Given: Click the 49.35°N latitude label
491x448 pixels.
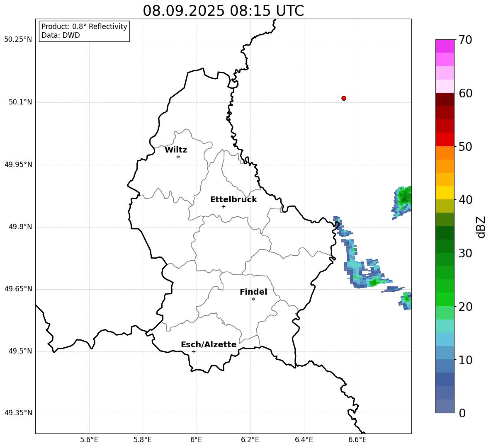Looking at the screenshot, I should (18, 413).
